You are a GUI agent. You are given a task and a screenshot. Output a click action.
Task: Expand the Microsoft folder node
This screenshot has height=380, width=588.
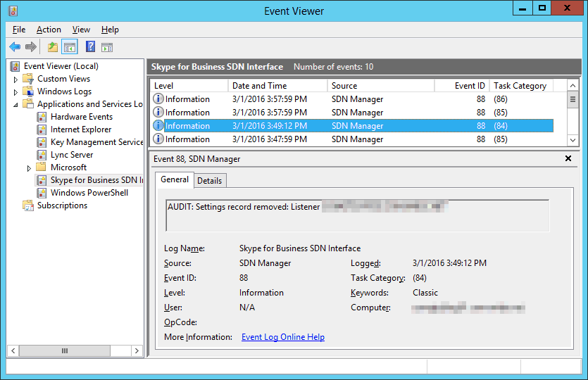29,168
